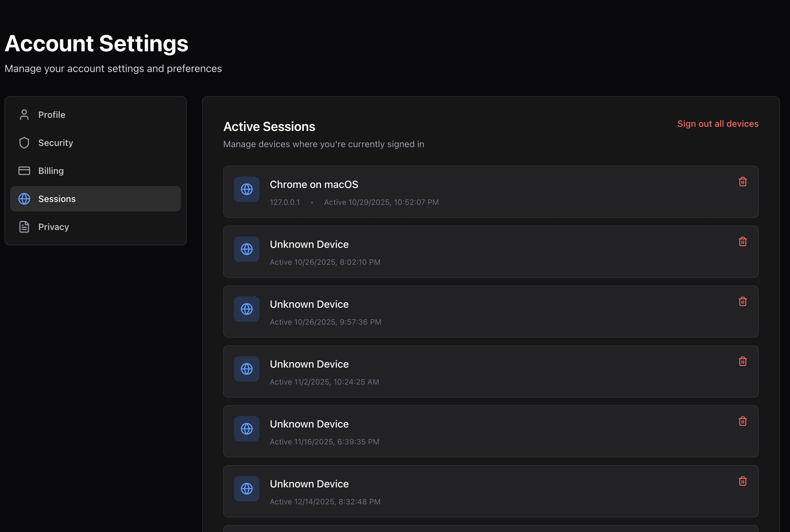
Task: Click "Active 10/26/2025, 9:57:36 PM" timestamp
Action: coord(326,322)
